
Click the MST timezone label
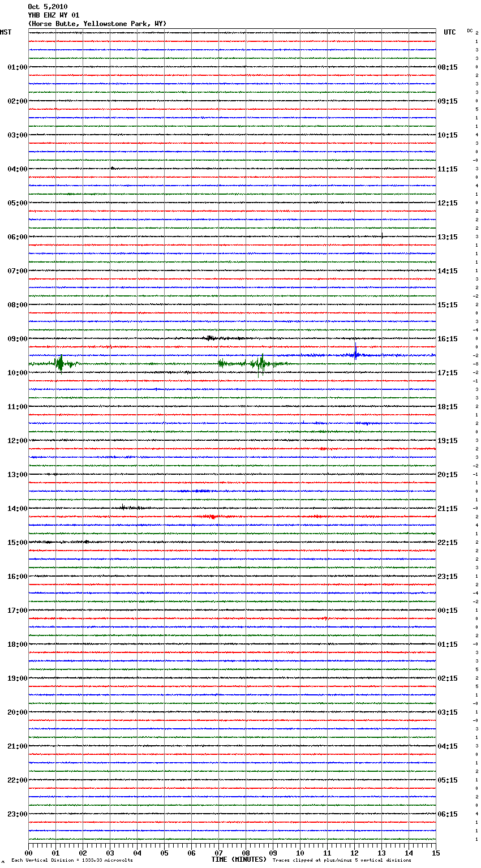coord(6,32)
